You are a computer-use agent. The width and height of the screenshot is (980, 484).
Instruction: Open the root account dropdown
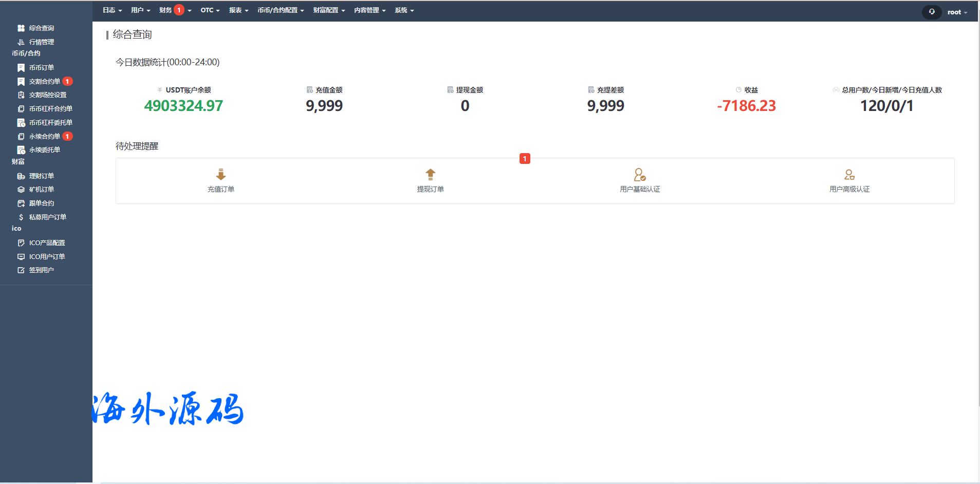pyautogui.click(x=957, y=12)
